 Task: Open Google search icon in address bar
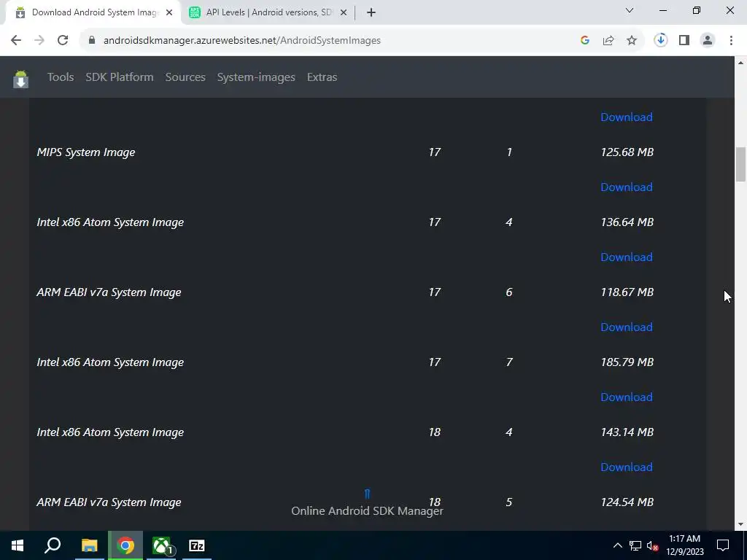coord(585,41)
